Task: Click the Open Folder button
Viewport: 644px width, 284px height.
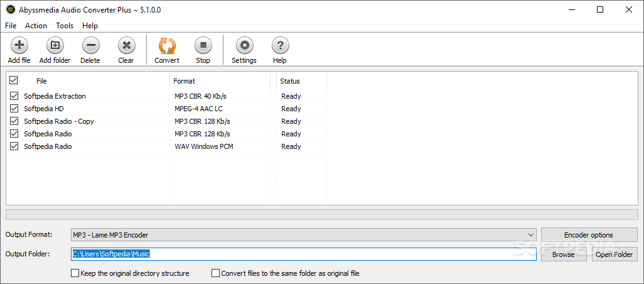Action: pos(614,254)
